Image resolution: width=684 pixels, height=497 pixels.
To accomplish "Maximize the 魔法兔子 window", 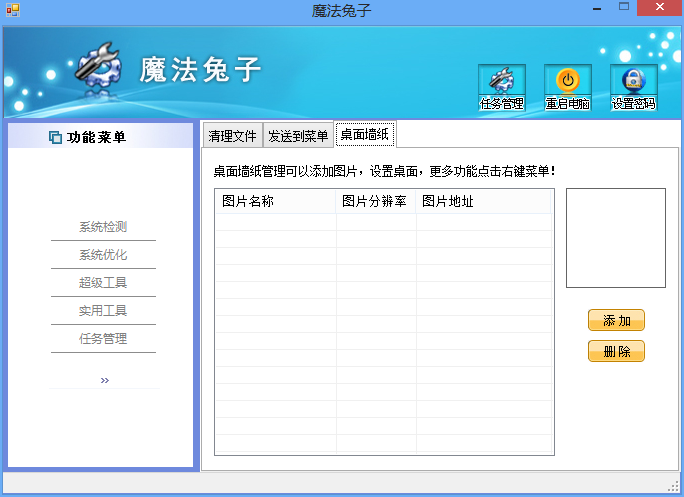I will 624,7.
